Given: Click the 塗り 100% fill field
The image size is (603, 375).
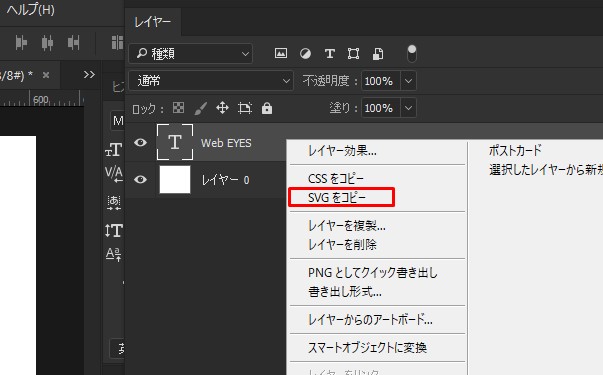Looking at the screenshot, I should (381, 108).
